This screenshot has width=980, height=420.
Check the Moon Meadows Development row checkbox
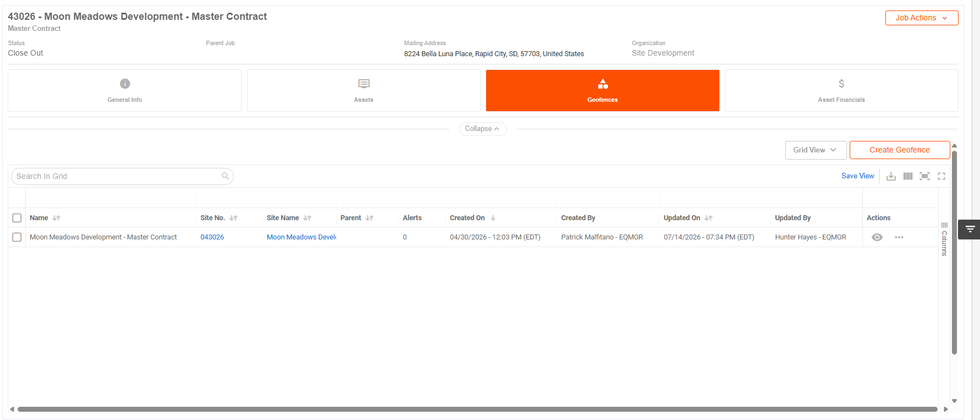[x=17, y=237]
